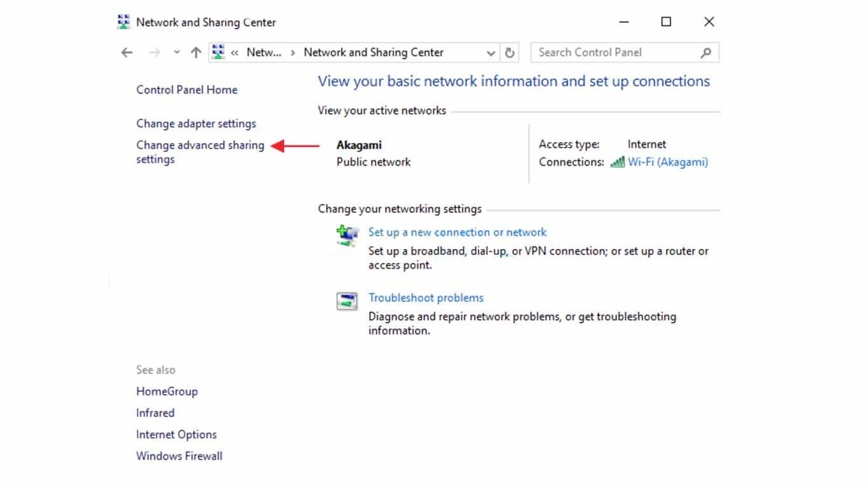Click the Wi-Fi (Akagami) connection link
This screenshot has width=868, height=488.
(x=667, y=162)
